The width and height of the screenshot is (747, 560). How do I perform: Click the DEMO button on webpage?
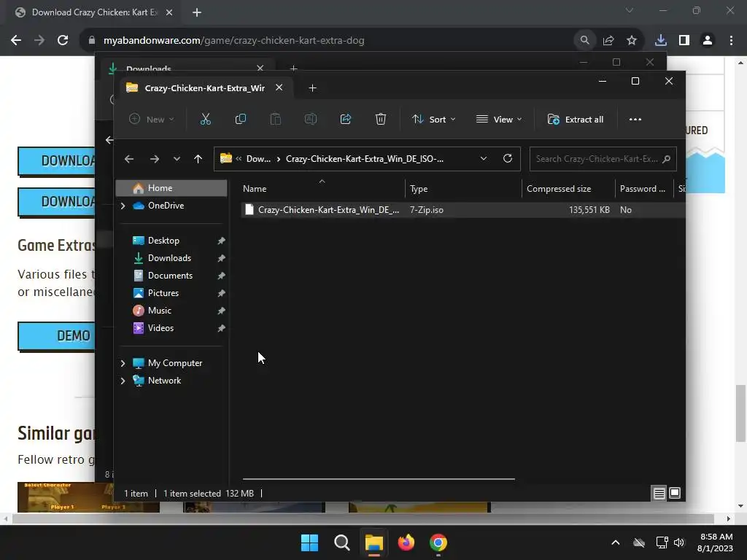(x=57, y=336)
